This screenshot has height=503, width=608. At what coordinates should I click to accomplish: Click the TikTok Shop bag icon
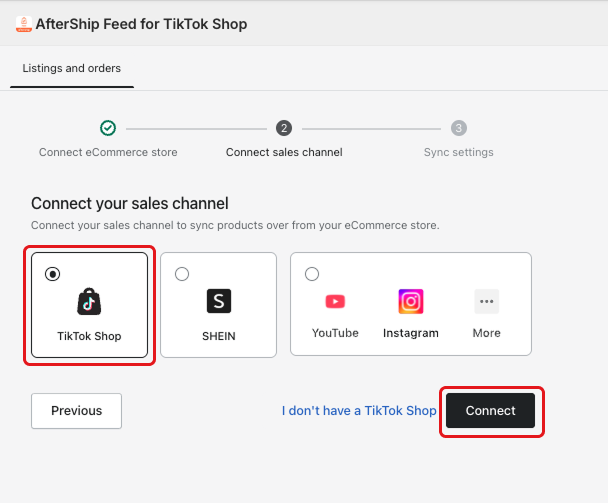(x=89, y=301)
